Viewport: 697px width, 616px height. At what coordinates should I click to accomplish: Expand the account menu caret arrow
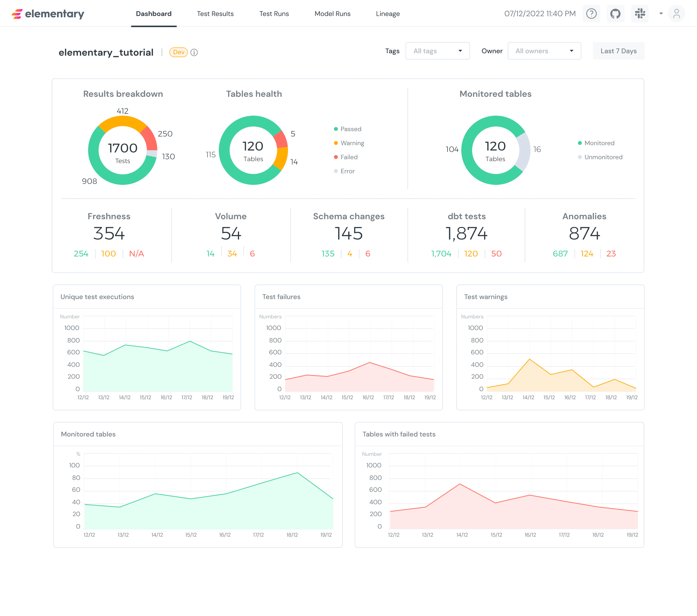661,14
